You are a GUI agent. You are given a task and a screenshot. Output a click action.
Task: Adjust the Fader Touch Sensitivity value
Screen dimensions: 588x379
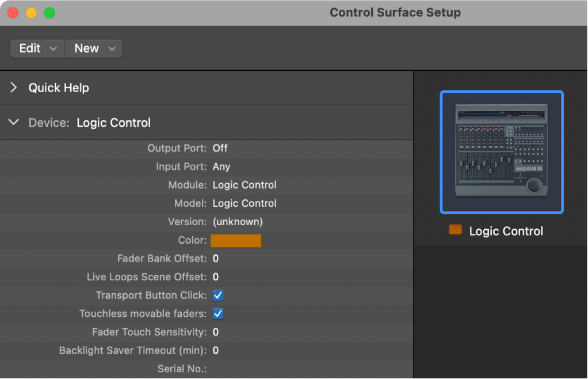(x=216, y=332)
